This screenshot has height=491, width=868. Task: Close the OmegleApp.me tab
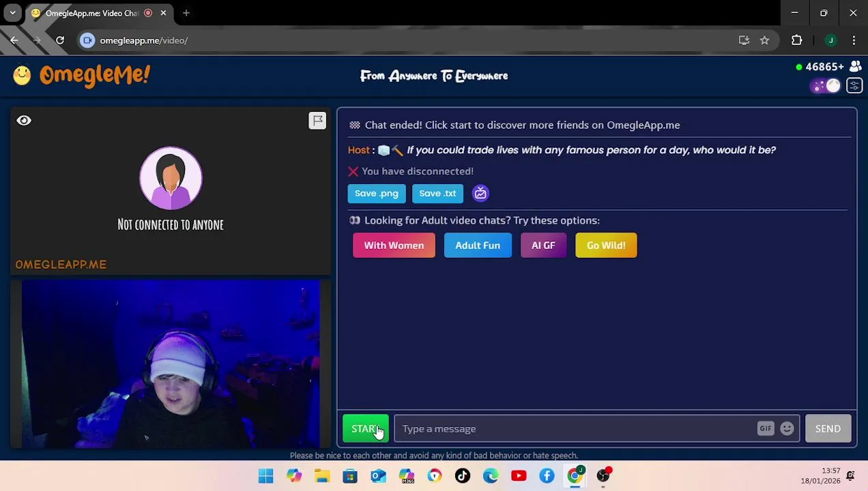pyautogui.click(x=163, y=13)
